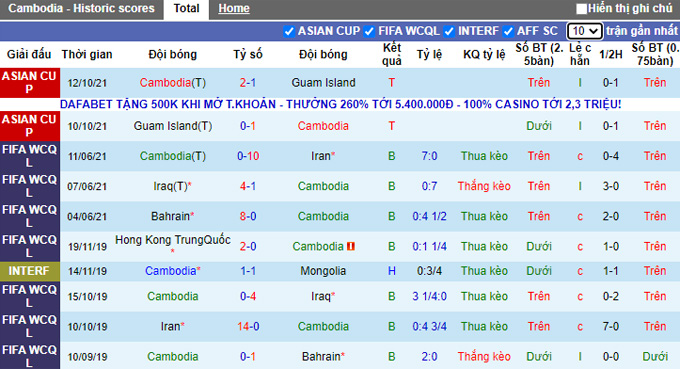
Task: Switch to the Total tab
Action: coord(186,9)
